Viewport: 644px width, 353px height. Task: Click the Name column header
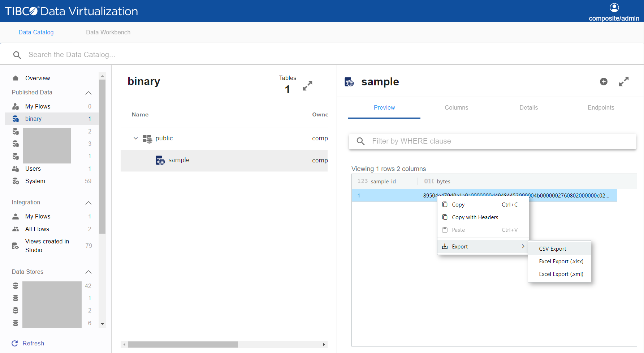[x=140, y=114]
